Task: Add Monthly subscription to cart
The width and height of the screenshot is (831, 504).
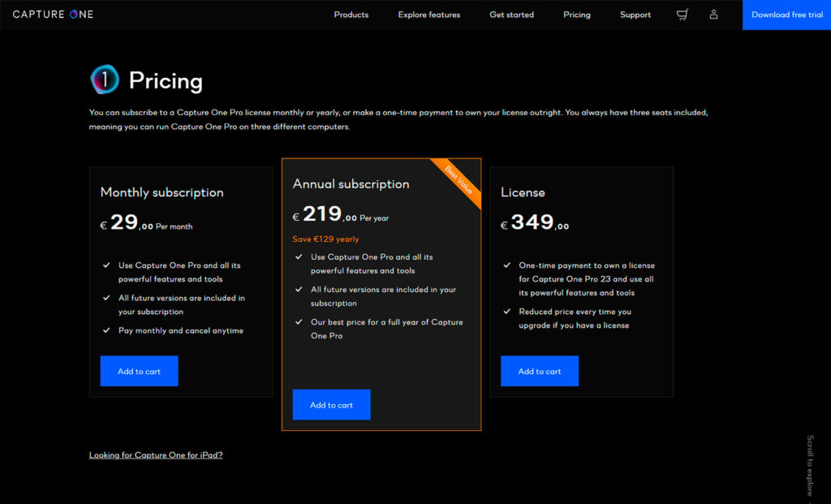Action: [x=139, y=371]
